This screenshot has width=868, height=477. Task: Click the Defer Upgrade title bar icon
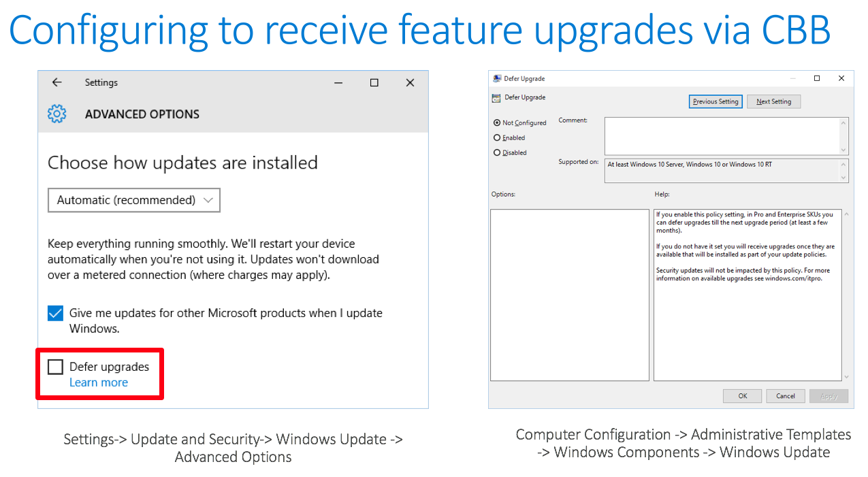point(497,79)
